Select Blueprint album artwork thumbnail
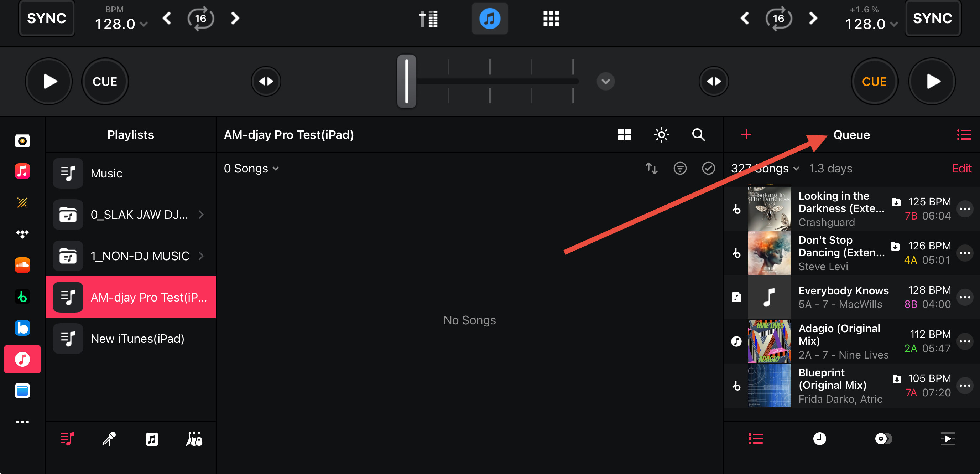This screenshot has height=474, width=980. [769, 385]
